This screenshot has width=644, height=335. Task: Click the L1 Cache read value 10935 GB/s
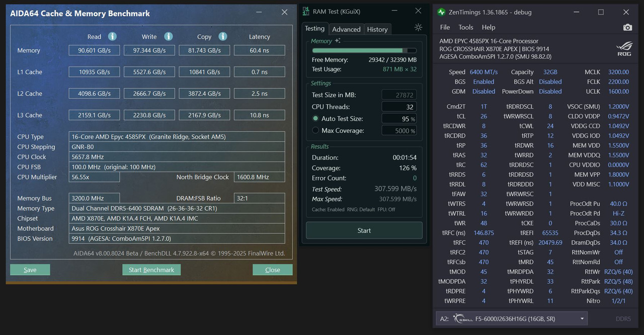(95, 72)
